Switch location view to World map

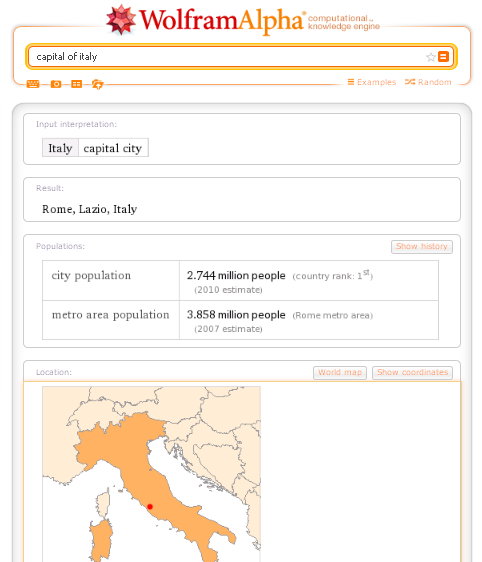click(x=340, y=372)
